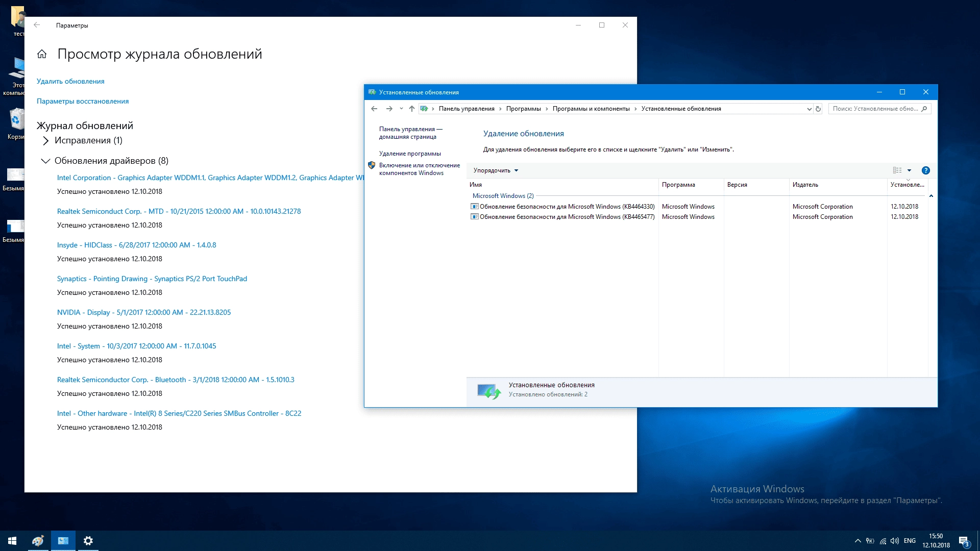This screenshot has height=551, width=980.
Task: Sort by Издатель column header
Action: pos(838,185)
